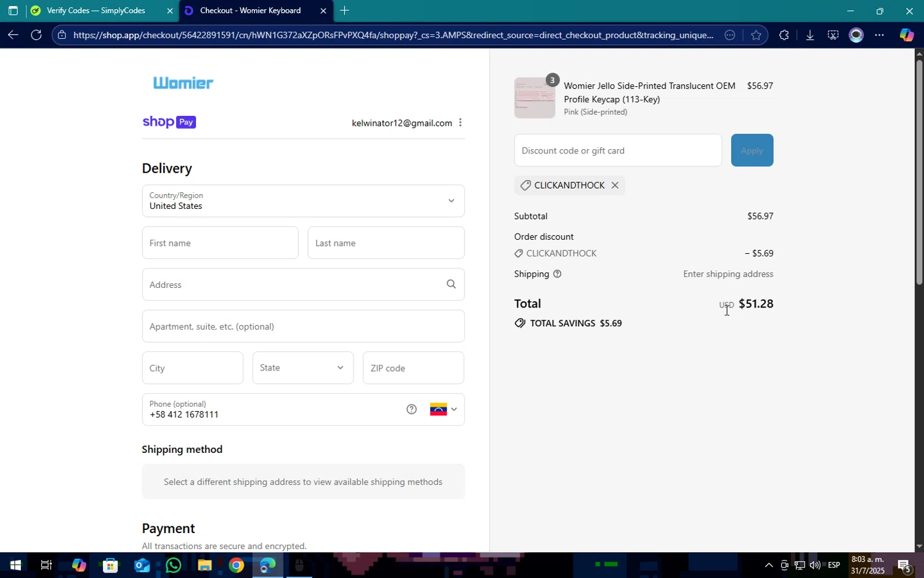Image resolution: width=924 pixels, height=578 pixels.
Task: Click the browser address bar URL
Action: tap(393, 35)
